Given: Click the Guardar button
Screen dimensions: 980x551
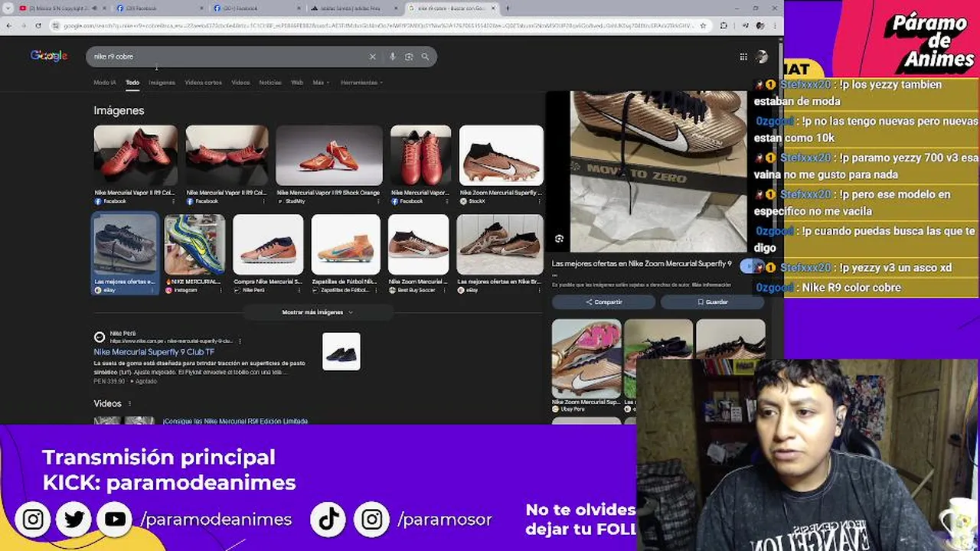Looking at the screenshot, I should (713, 302).
